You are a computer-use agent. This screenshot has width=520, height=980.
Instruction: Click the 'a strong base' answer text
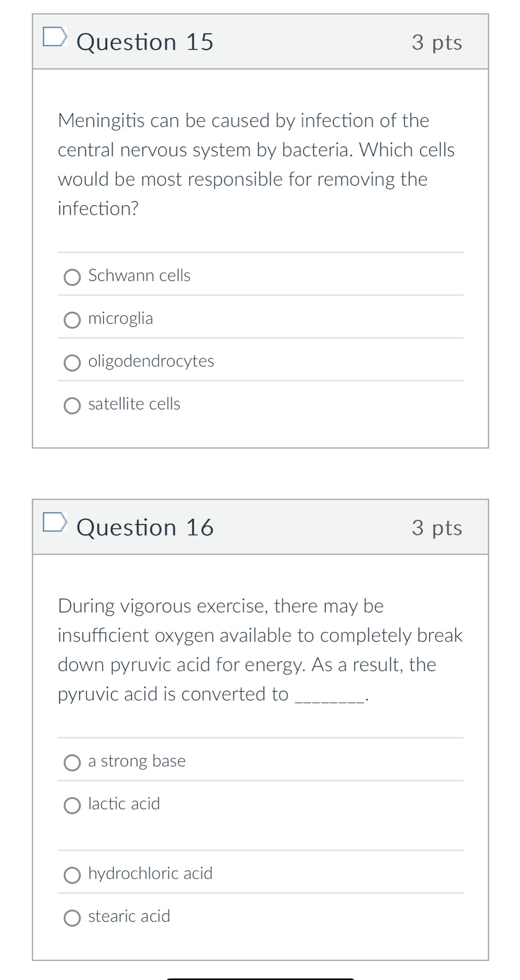pyautogui.click(x=137, y=761)
